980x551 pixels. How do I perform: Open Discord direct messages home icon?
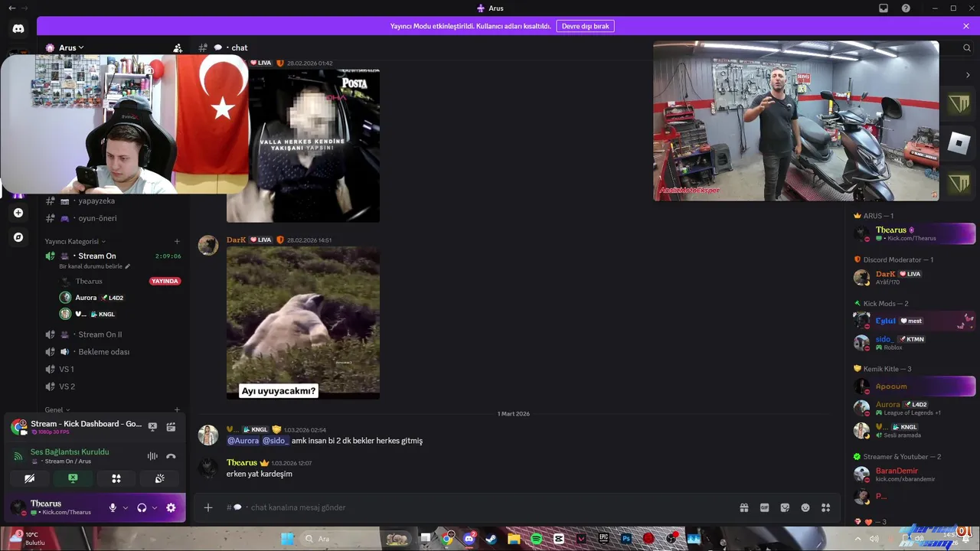pos(18,29)
